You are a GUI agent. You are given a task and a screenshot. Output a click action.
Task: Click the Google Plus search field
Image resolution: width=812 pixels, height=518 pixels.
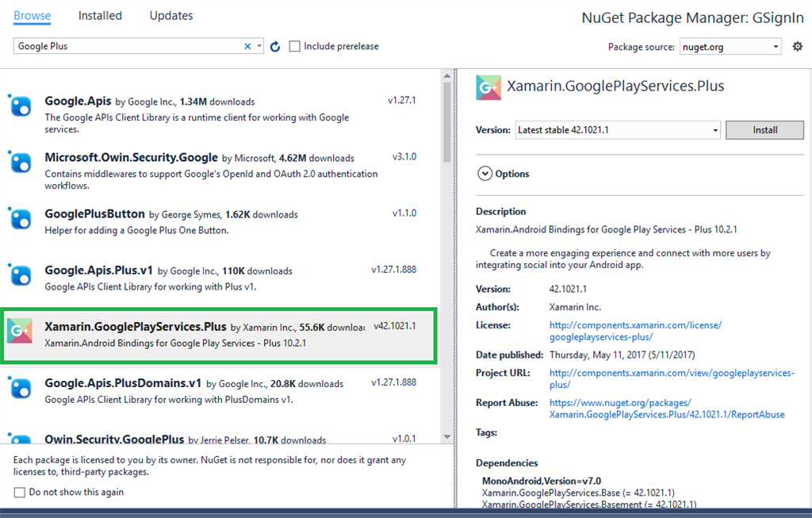click(x=127, y=47)
